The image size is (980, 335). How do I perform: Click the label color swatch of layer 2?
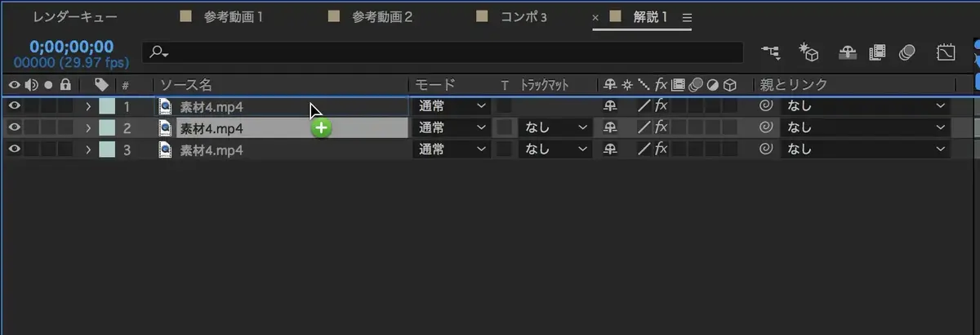[x=107, y=127]
